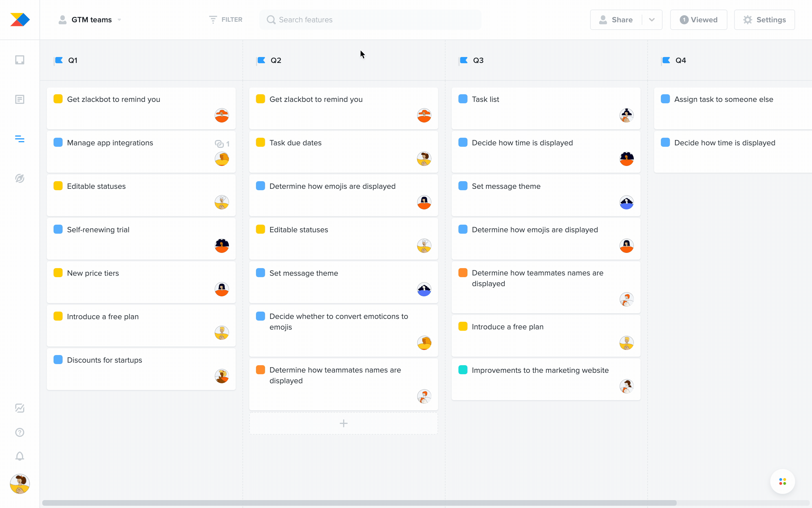
Task: Click the Q4 release flag icon
Action: 666,60
